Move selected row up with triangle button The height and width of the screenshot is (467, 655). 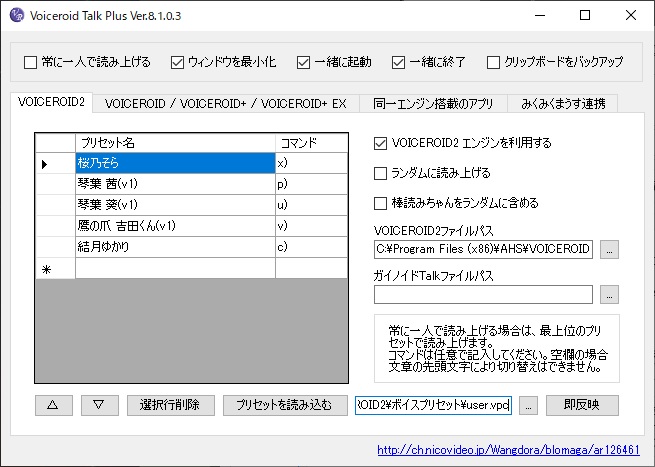[53, 405]
